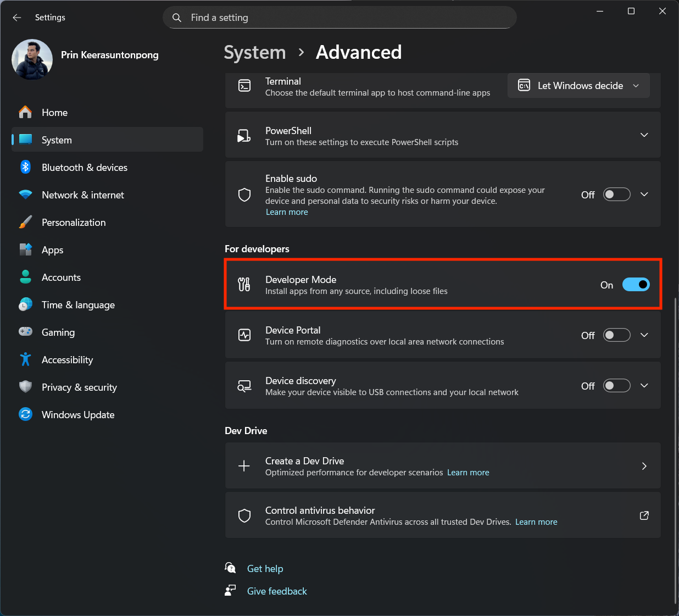
Task: Open the Learn more link under Enable sudo
Action: pos(286,212)
